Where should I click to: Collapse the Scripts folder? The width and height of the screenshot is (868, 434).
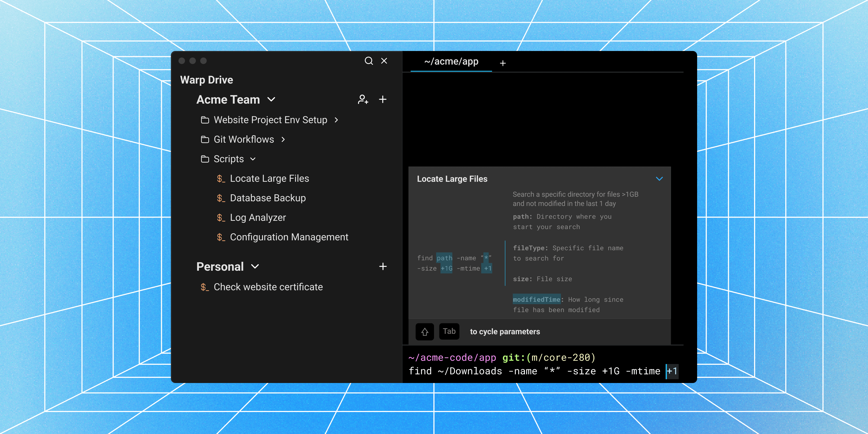point(253,159)
